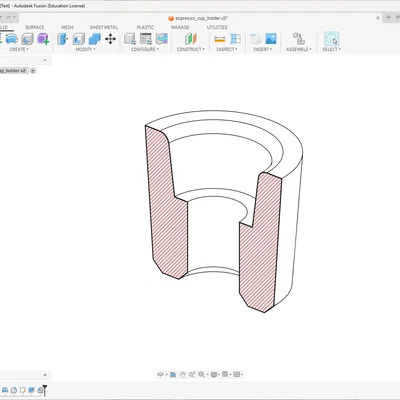
Task: Click the solid square icon in navigation bar
Action: pyautogui.click(x=225, y=374)
